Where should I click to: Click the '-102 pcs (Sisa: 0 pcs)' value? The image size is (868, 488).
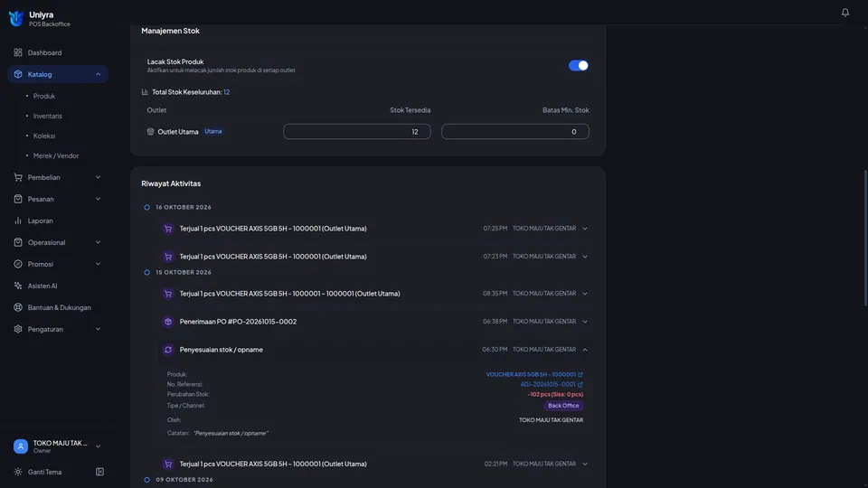click(x=555, y=395)
